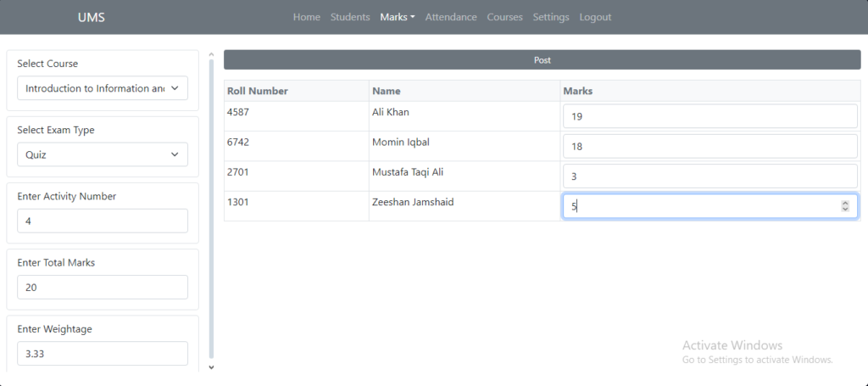Click the Enter Weightage label
The height and width of the screenshot is (386, 868).
[x=55, y=329]
